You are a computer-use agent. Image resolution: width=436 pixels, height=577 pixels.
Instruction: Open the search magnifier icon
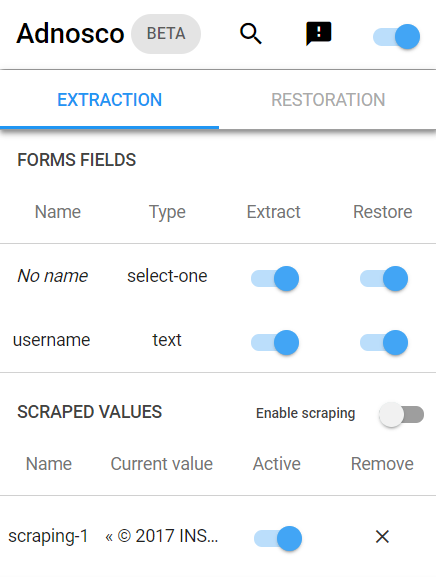(x=251, y=34)
